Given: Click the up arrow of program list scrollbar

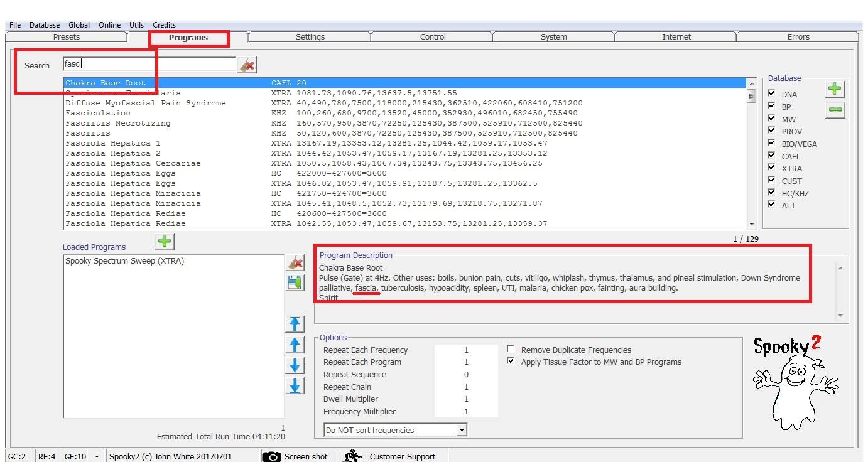Looking at the screenshot, I should pos(752,83).
